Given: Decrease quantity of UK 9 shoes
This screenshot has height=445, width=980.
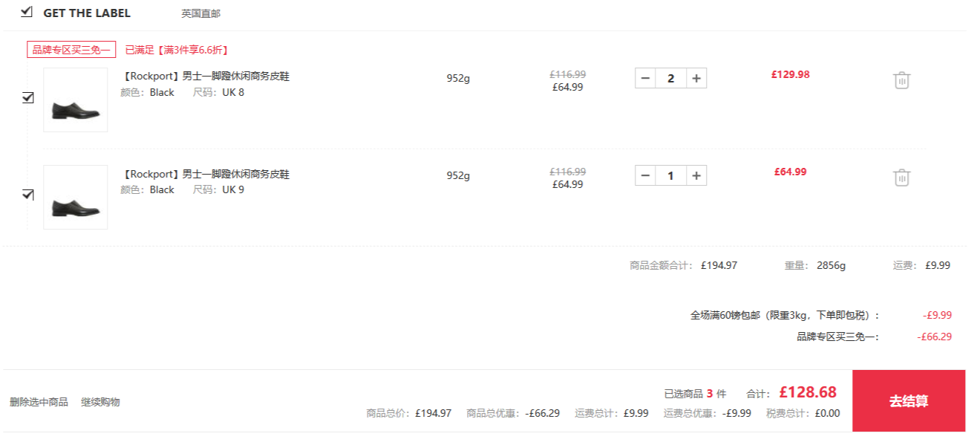Looking at the screenshot, I should pos(645,175).
